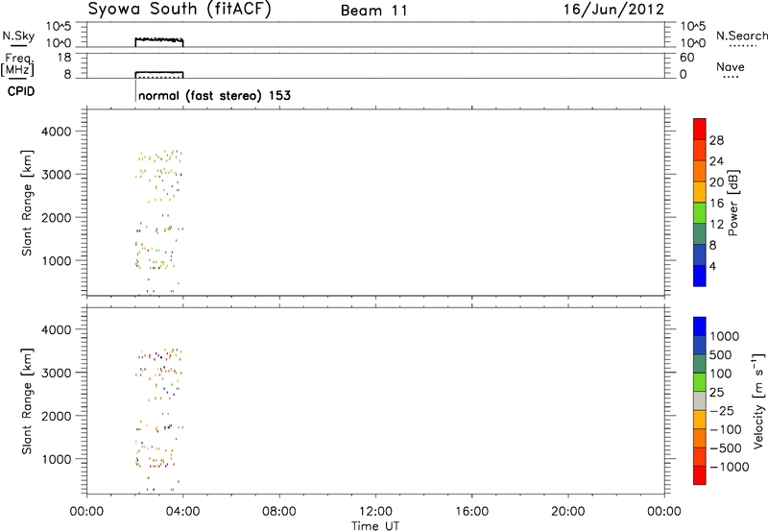Click the '12:00' time axis label
This screenshot has width=768, height=532.
pos(375,512)
